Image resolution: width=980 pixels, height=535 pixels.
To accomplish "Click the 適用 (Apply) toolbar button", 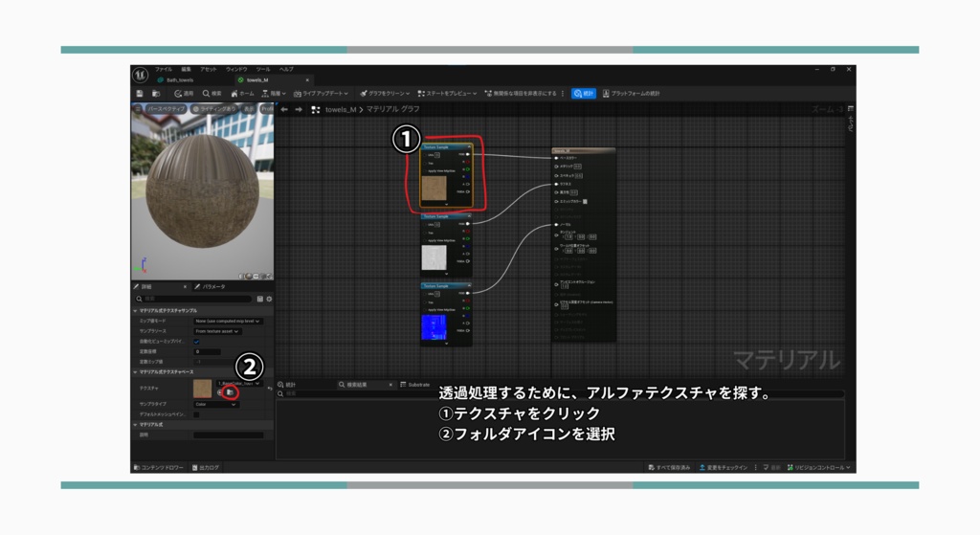I will pos(184,93).
